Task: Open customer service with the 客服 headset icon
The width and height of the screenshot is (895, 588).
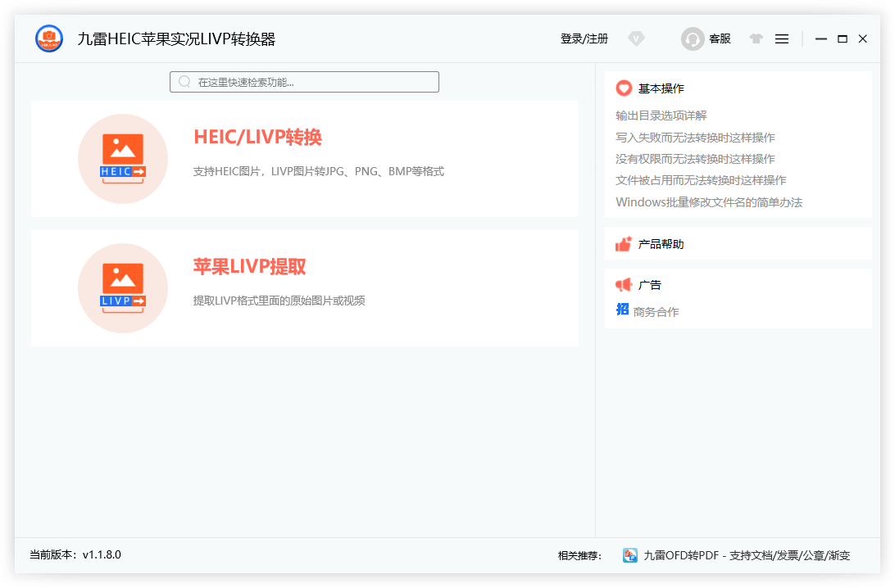Action: (693, 38)
